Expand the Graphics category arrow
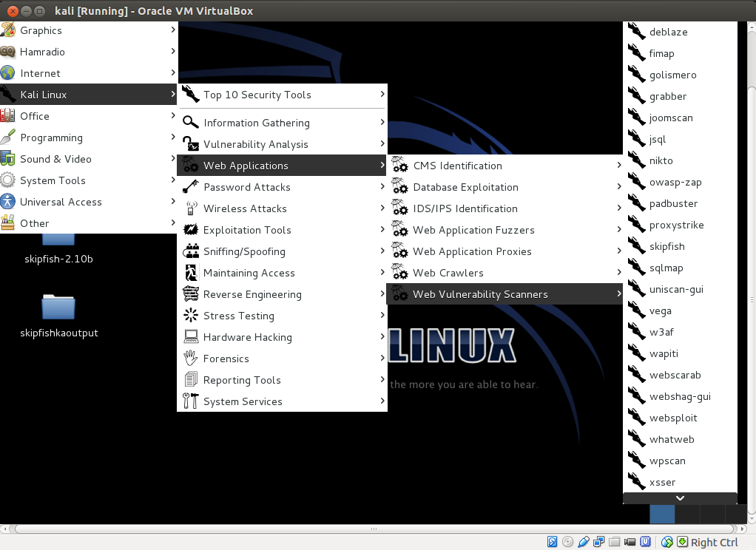 coord(172,30)
